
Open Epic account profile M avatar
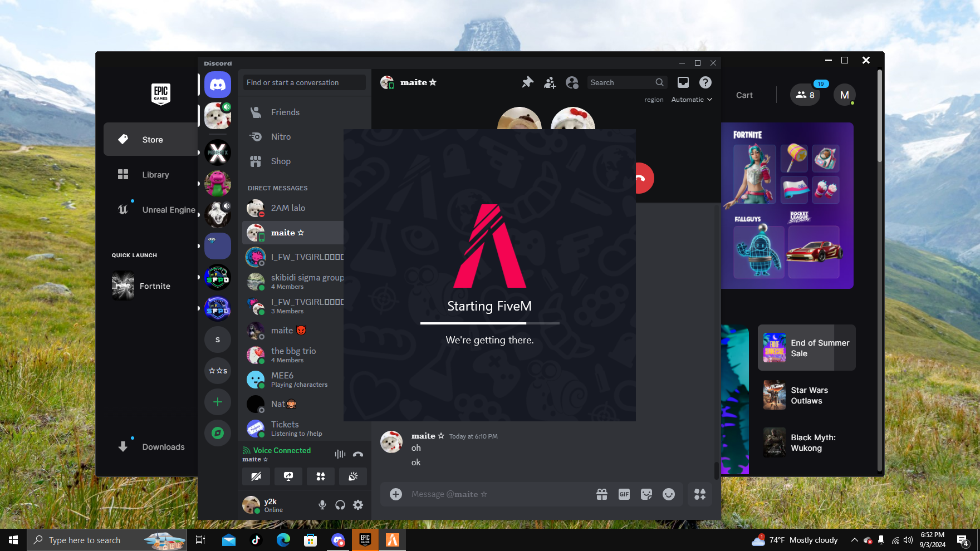(845, 95)
